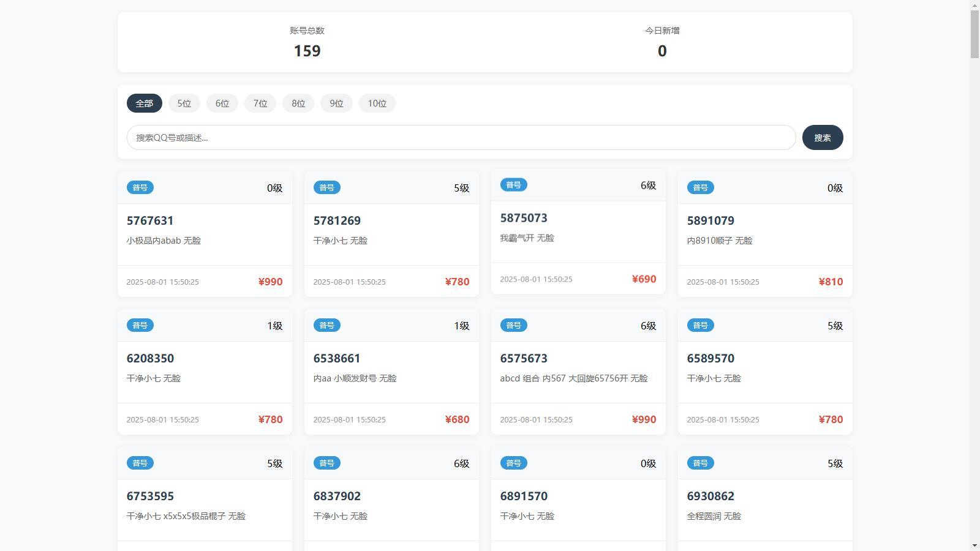Switch to the 7位 filter
The height and width of the screenshot is (551, 980).
click(x=260, y=103)
